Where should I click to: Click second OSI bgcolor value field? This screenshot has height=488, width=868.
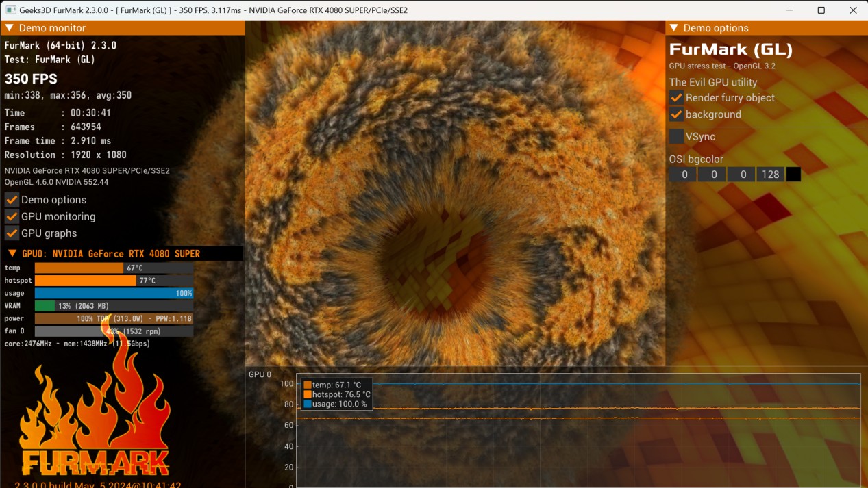click(x=712, y=175)
